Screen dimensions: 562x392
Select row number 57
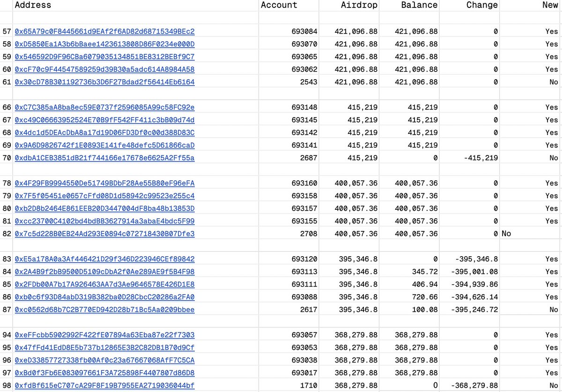(x=7, y=31)
